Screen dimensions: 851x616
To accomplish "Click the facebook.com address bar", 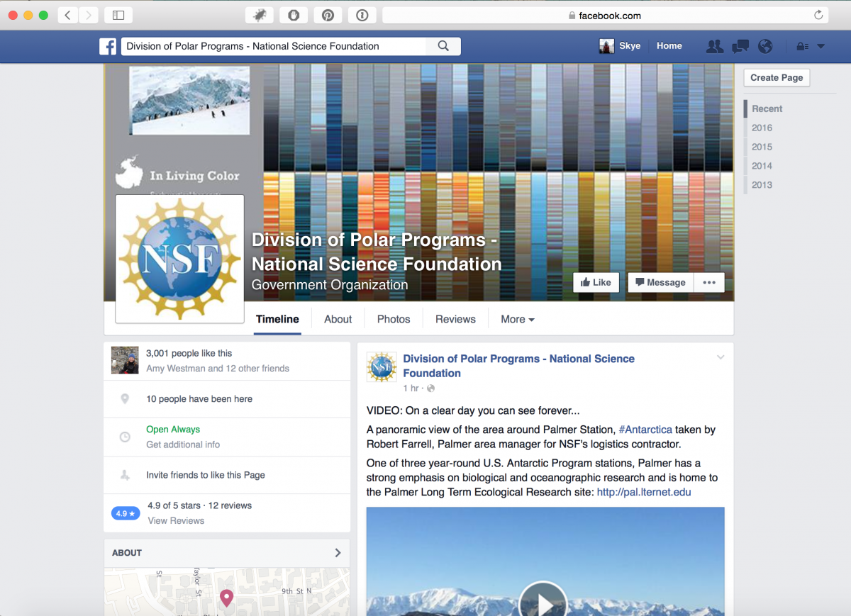I will coord(606,15).
